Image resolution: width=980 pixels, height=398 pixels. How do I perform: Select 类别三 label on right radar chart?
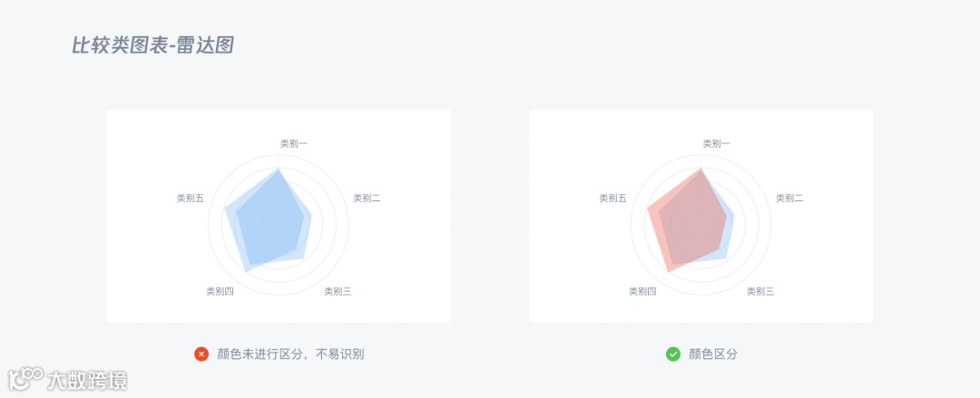point(760,291)
